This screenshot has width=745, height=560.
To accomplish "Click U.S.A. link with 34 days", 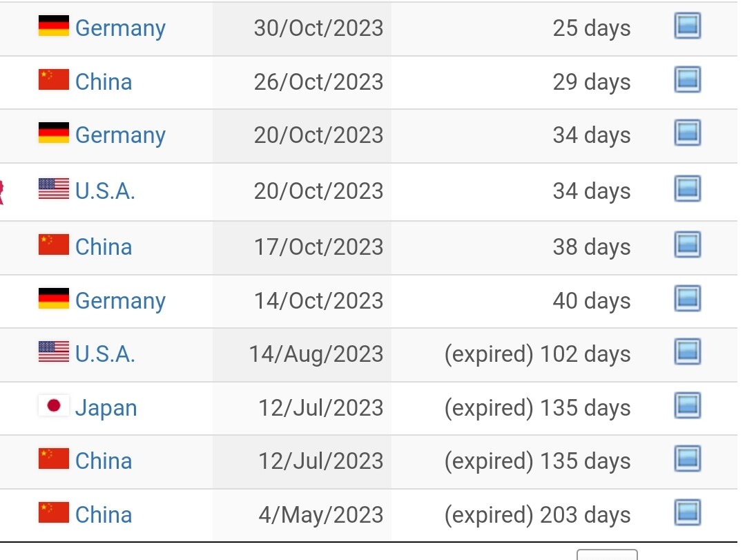I will [105, 191].
